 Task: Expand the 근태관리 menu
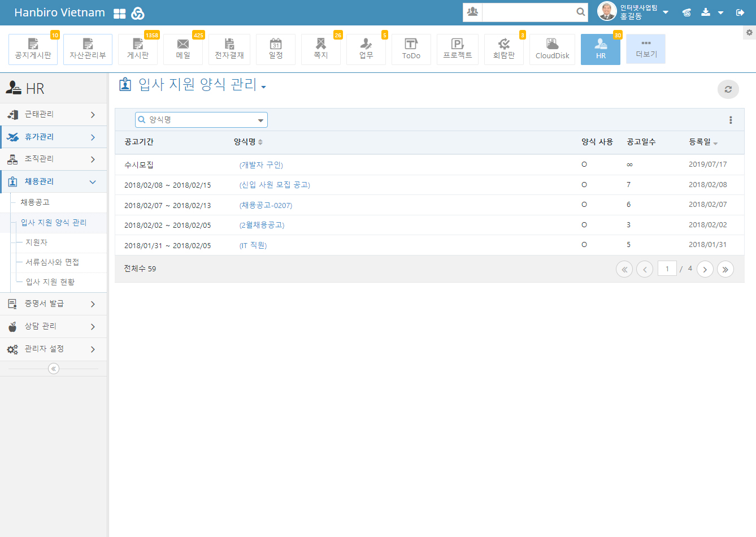53,114
